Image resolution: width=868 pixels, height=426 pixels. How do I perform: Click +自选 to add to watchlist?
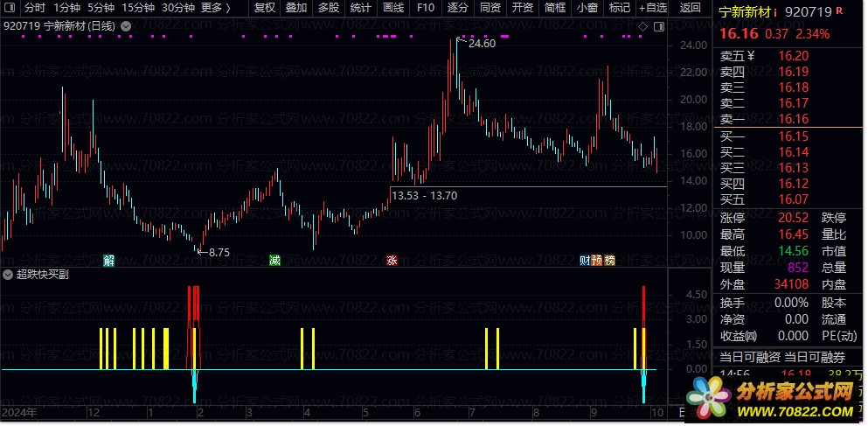(x=651, y=8)
